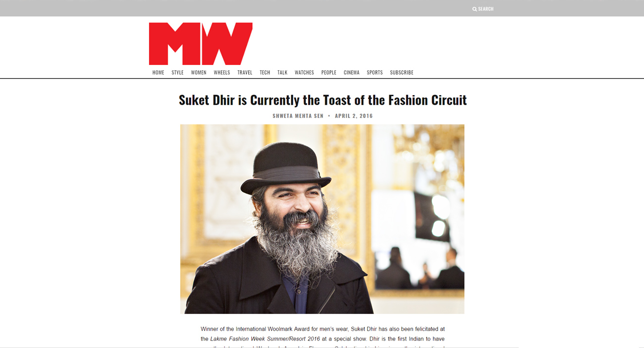Open the WATCHES section
Image resolution: width=644 pixels, height=348 pixels.
click(304, 72)
